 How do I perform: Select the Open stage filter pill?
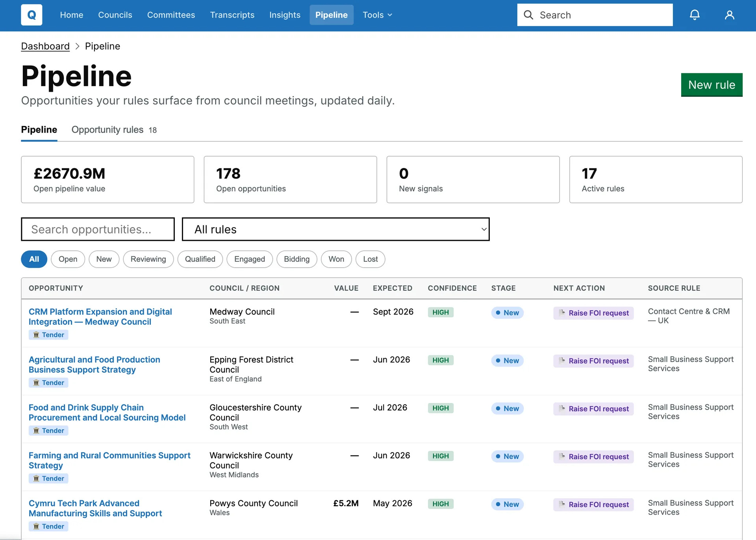pos(68,259)
